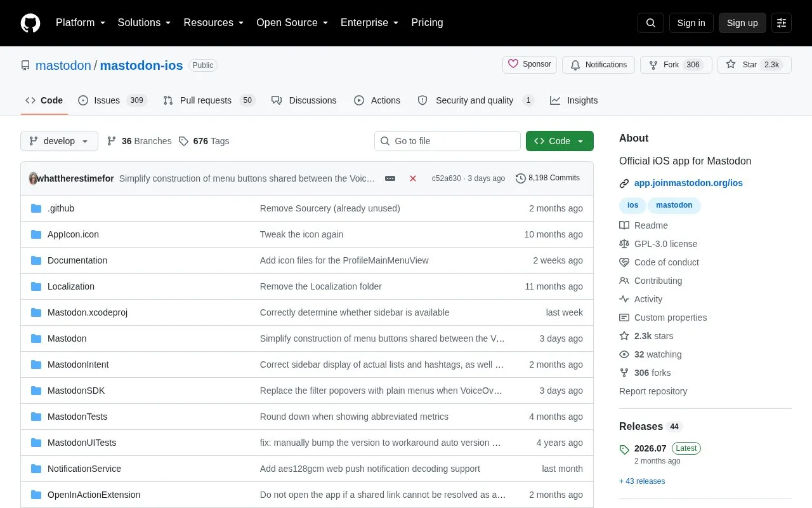
Task: Expand the Platform dropdown menu
Action: click(81, 23)
